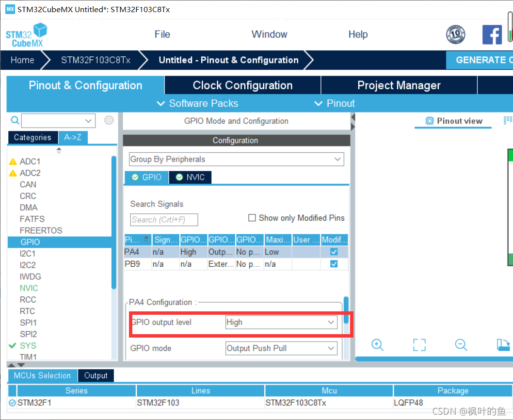Click the Generate Code button
Viewport: 513px width, 420px height.
[480, 60]
